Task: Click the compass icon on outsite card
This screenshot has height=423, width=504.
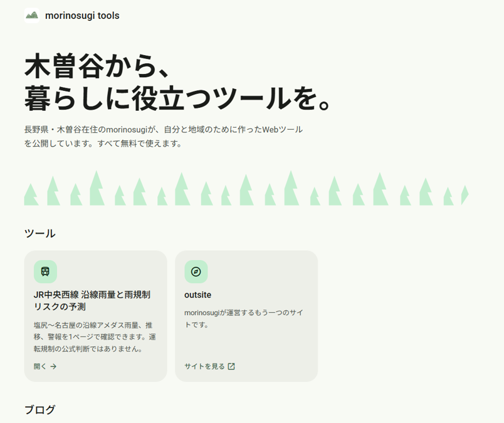Action: [196, 271]
